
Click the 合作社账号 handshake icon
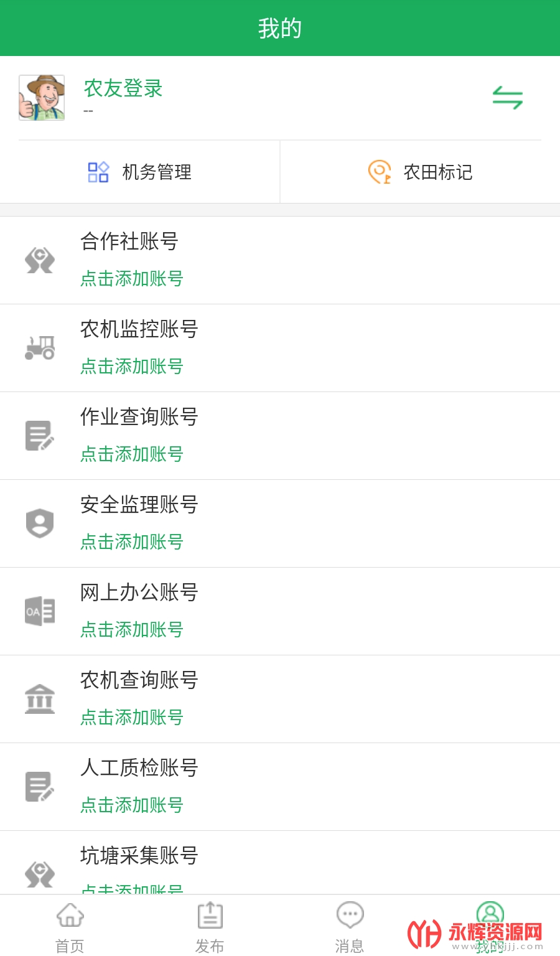coord(40,260)
